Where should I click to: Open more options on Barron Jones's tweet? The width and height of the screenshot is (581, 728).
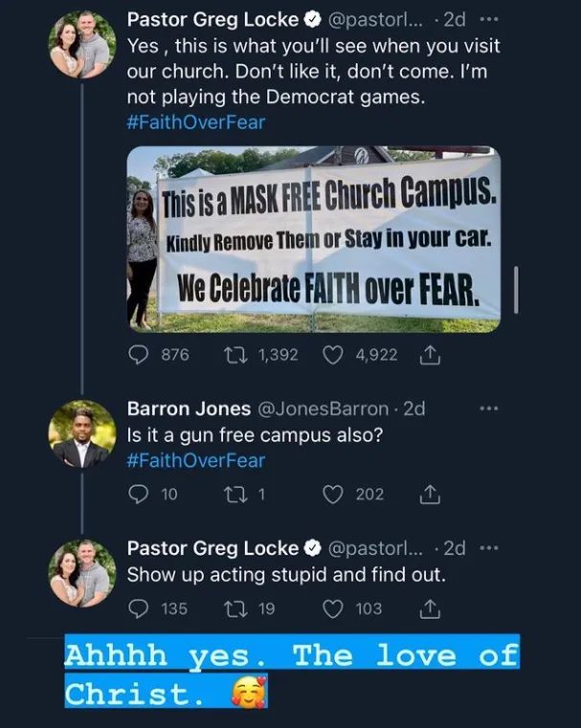(490, 408)
